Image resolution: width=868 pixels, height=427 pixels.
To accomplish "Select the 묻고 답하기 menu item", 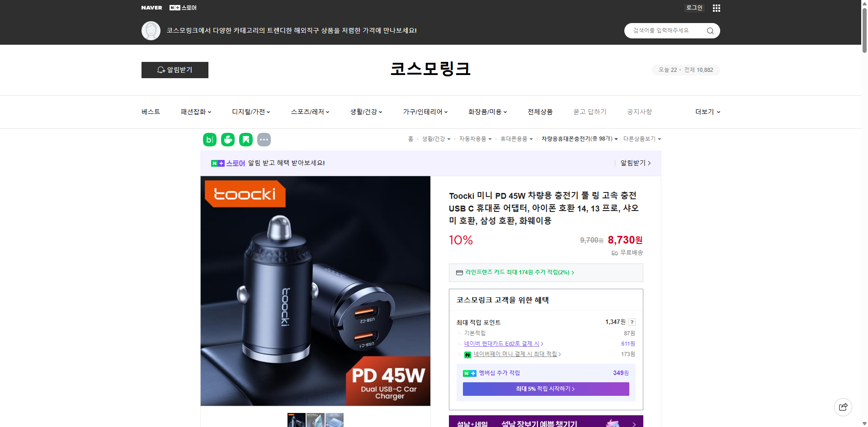I will coord(590,112).
